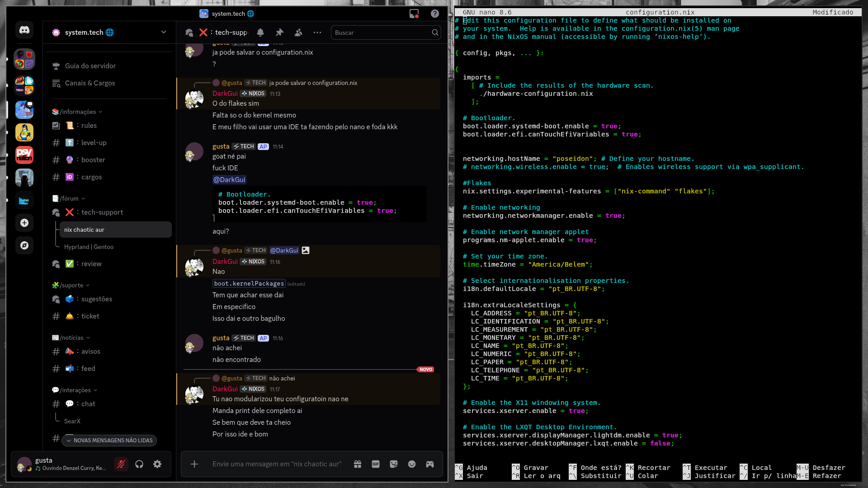Open Canais & Cargos
This screenshot has height=488, width=868.
pos(90,83)
